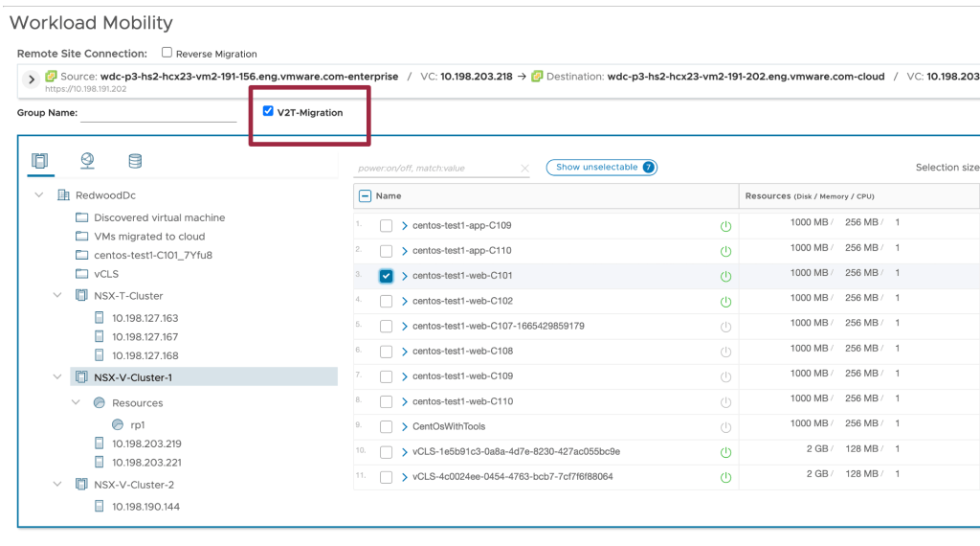Viewport: 980px width, 546px height.
Task: Deselect centos-test1-web-C101 checkbox
Action: [386, 276]
